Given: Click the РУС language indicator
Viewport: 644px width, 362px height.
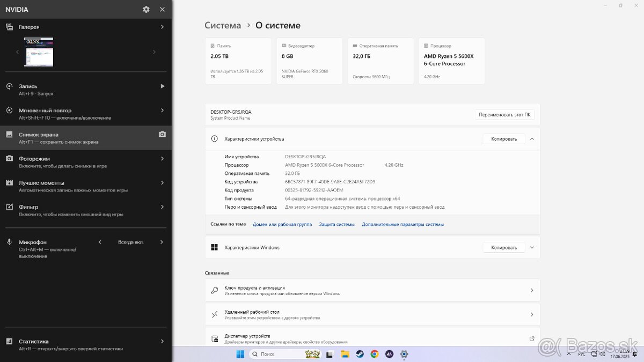Looking at the screenshot, I should pyautogui.click(x=582, y=354).
